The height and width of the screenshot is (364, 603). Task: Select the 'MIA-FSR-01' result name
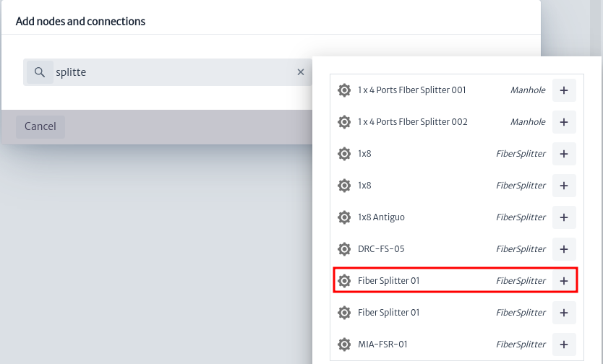[x=382, y=344]
